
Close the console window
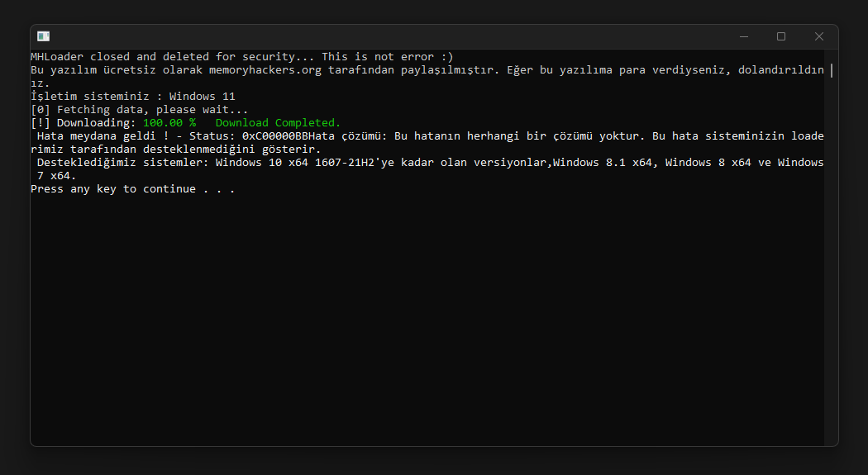click(x=818, y=36)
